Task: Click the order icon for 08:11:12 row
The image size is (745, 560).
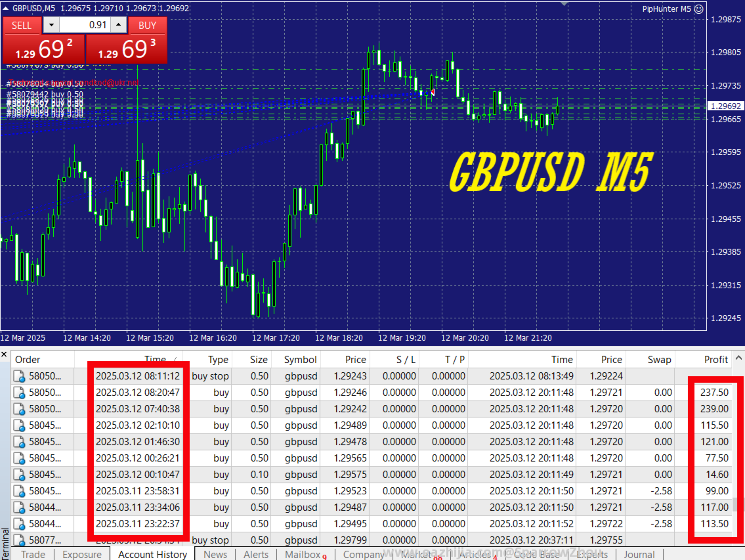Action: (19, 376)
